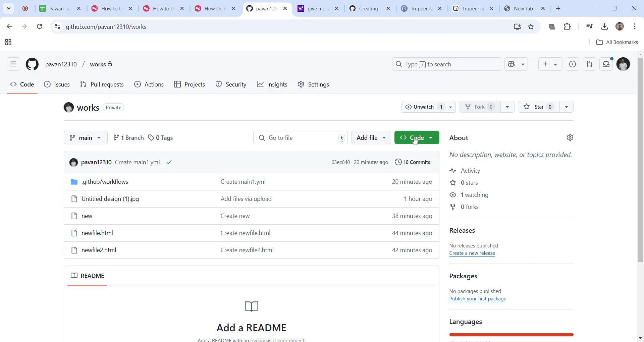The image size is (644, 342).
Task: Open a new browser tab
Action: [558, 8]
